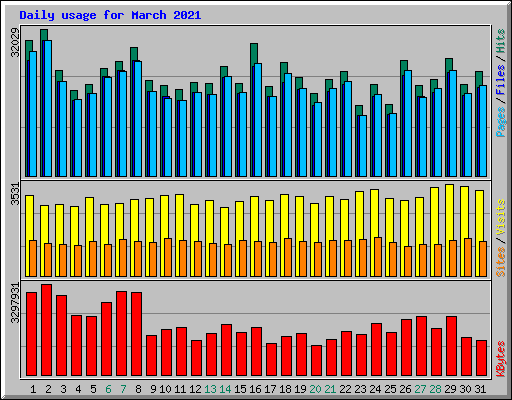This screenshot has height=400, width=512.
Task: Click day 13 weekend label
Action: coord(210,389)
